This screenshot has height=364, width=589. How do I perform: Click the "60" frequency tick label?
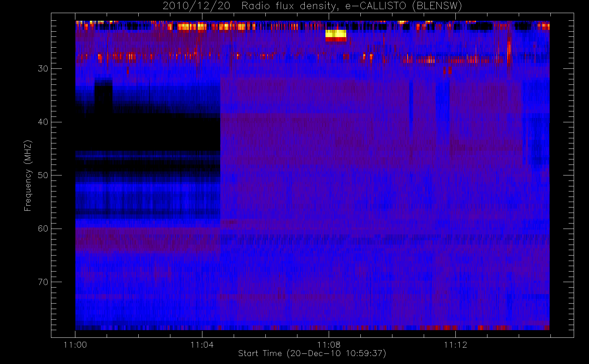43,229
